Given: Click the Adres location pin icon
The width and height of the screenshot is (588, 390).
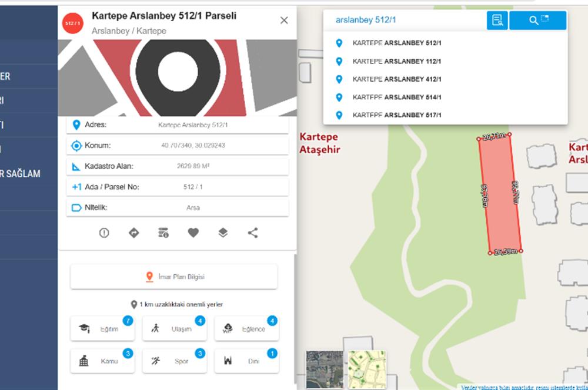Looking at the screenshot, I should 76,125.
